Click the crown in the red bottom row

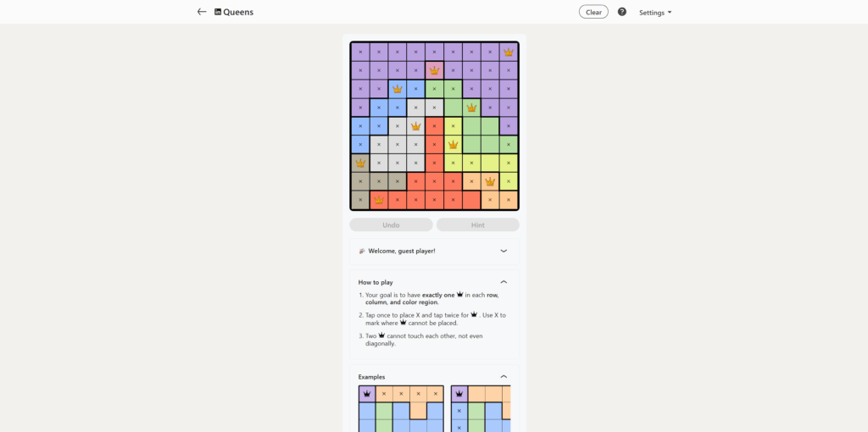point(379,200)
